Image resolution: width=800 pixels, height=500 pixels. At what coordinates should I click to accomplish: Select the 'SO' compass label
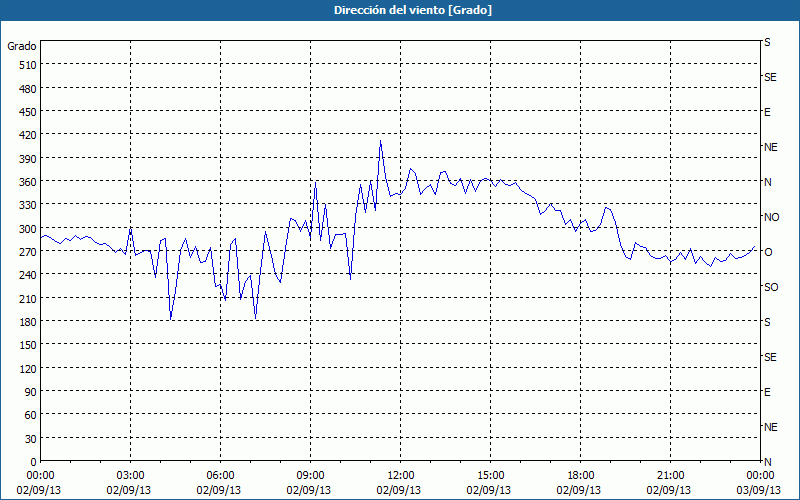pos(771,287)
